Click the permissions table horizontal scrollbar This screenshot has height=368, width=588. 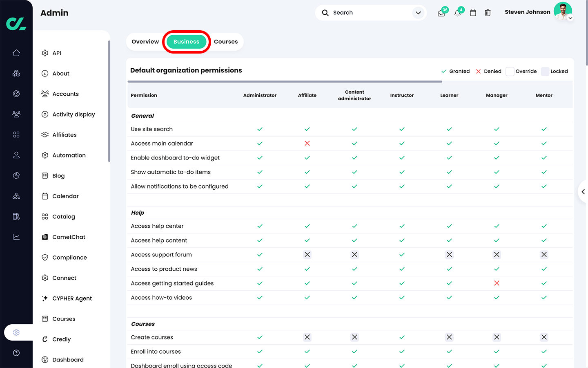click(285, 81)
